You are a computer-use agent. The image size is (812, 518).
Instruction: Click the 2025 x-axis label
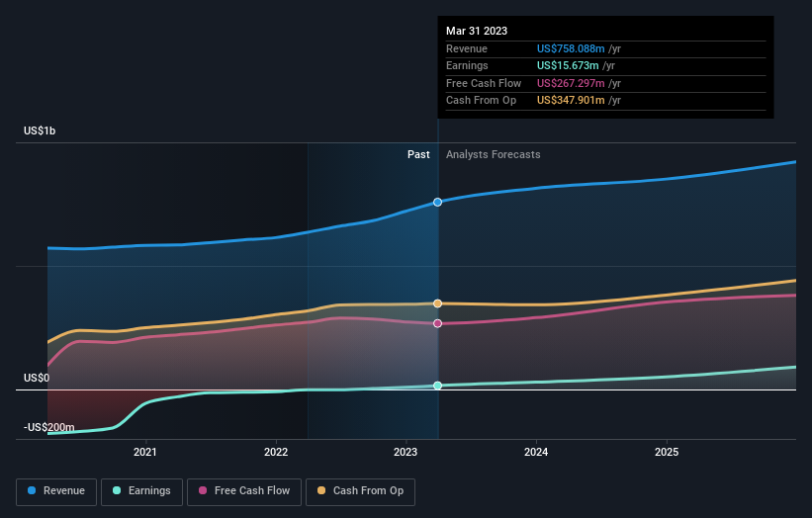coord(667,452)
